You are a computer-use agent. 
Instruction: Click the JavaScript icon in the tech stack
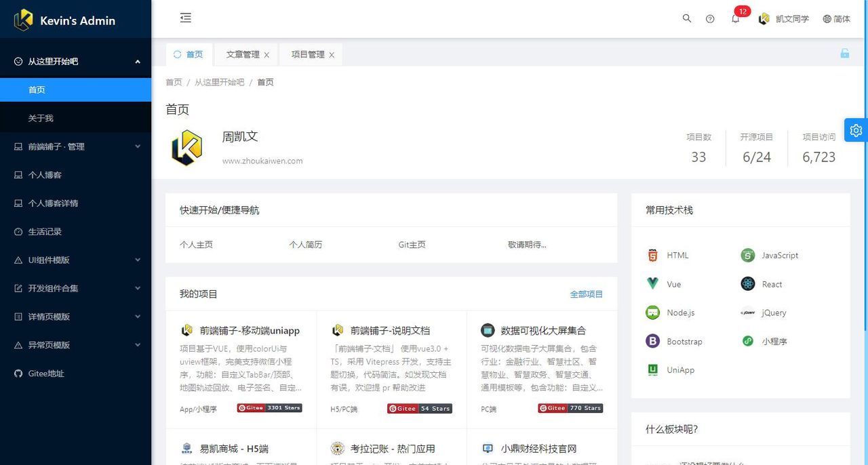tap(748, 255)
